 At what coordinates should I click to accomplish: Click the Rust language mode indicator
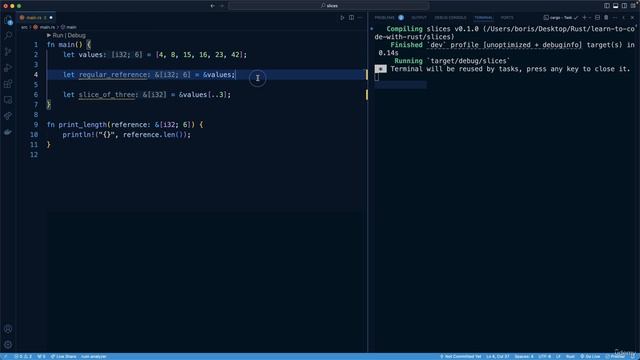click(x=570, y=356)
